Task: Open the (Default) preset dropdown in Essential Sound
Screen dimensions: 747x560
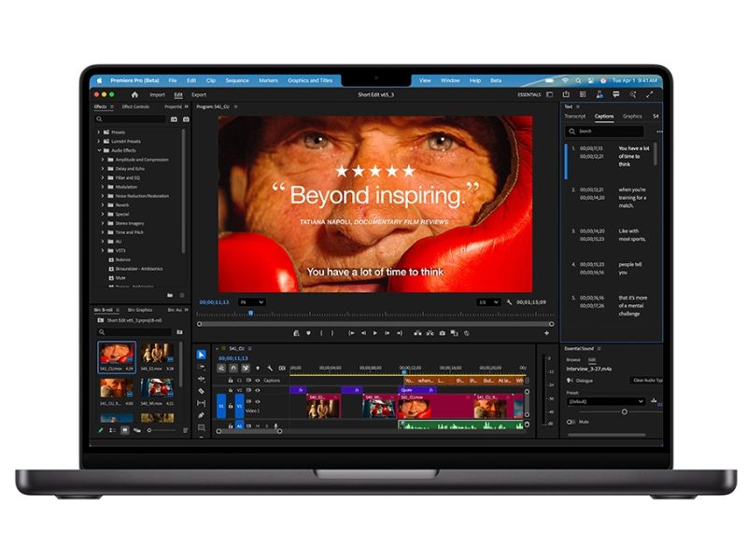Action: point(607,401)
